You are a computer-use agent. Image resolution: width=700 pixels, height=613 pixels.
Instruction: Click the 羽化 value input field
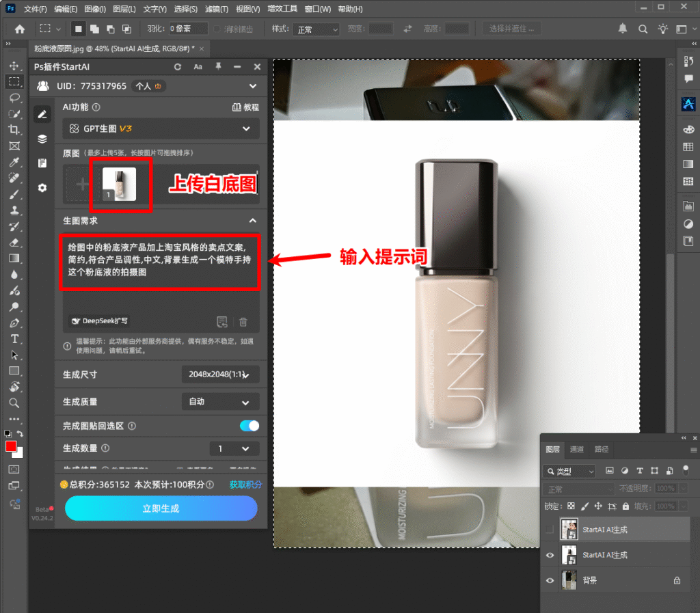188,29
